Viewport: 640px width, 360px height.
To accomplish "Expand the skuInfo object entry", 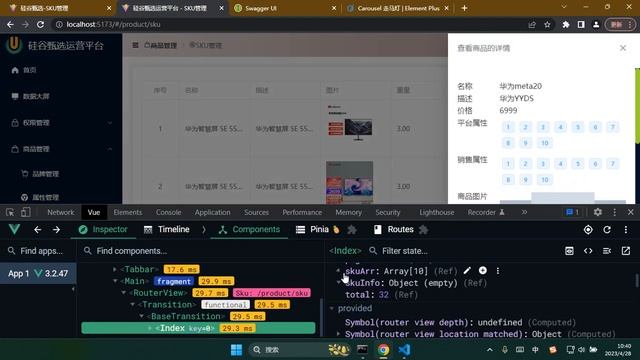I will click(338, 282).
